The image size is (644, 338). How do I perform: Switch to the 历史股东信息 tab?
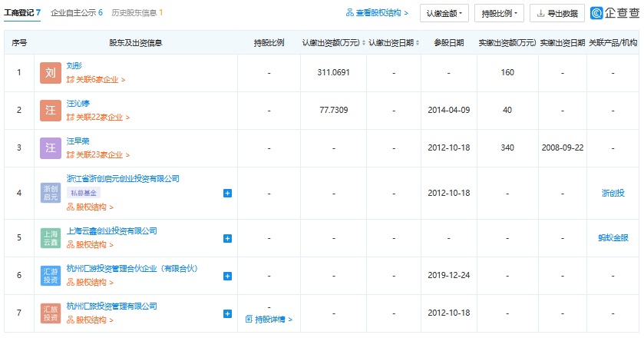tap(137, 13)
